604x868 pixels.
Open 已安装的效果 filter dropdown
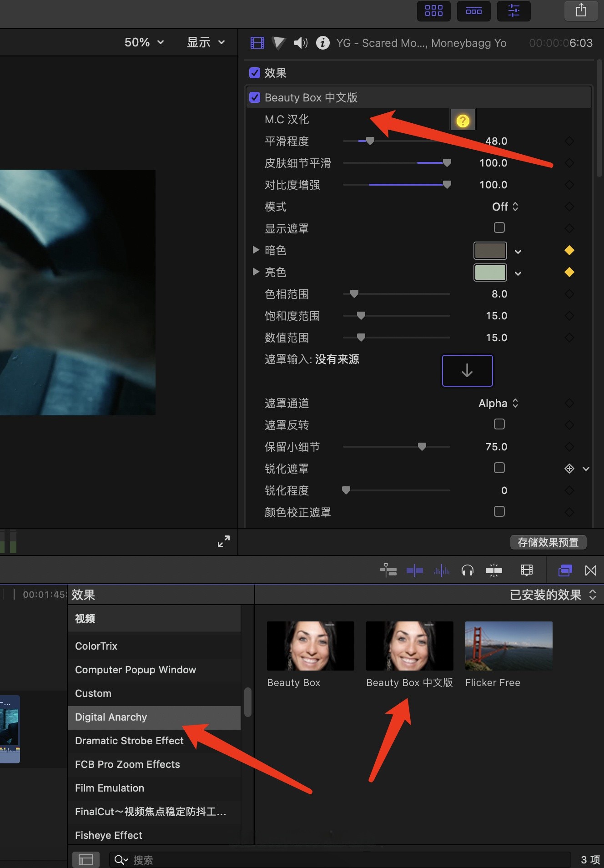click(x=553, y=595)
